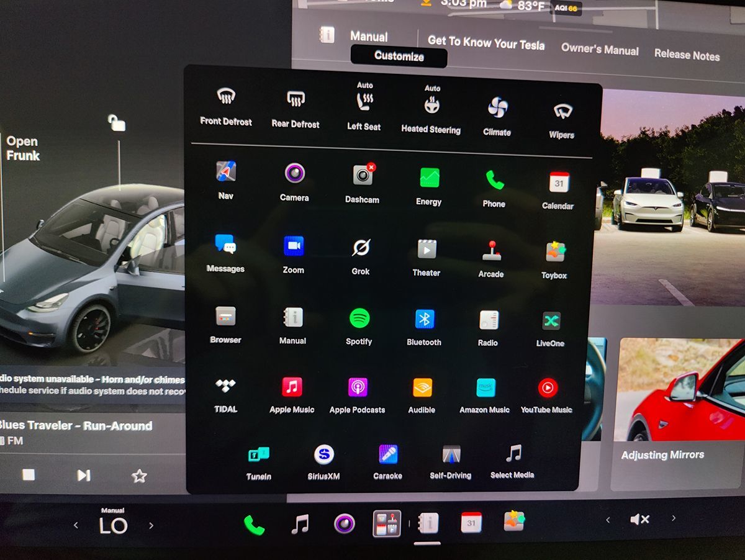Open Get To Know Your Tesla tab
Image resolution: width=745 pixels, height=560 pixels.
tap(486, 43)
